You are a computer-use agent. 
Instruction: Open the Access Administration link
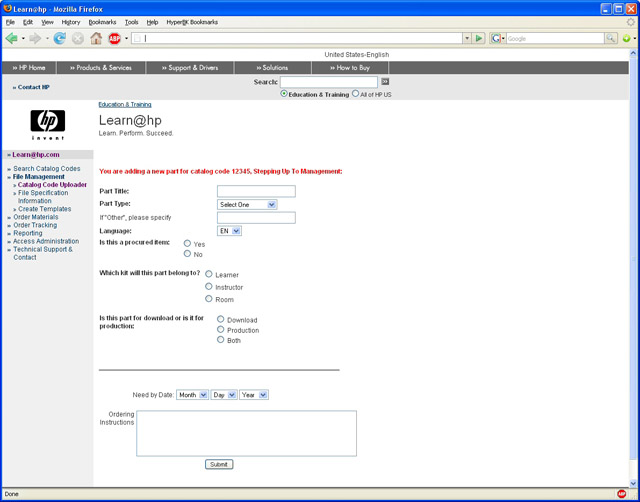point(46,241)
